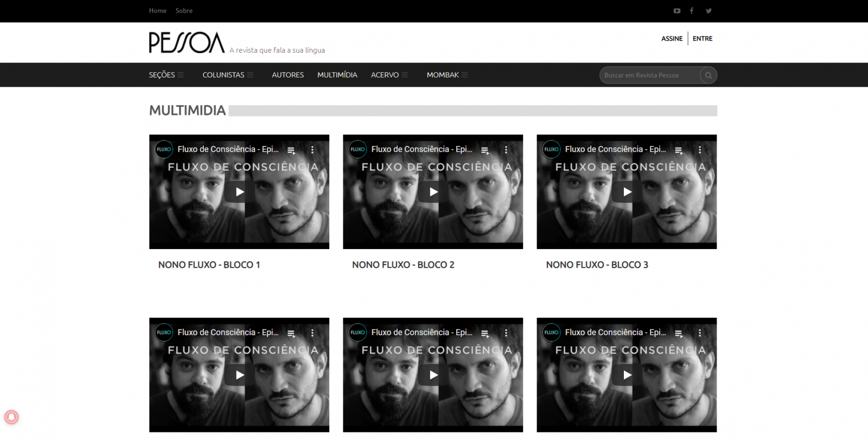Open the Facebook icon in top bar
Viewport: 868px width, 440px height.
(692, 11)
